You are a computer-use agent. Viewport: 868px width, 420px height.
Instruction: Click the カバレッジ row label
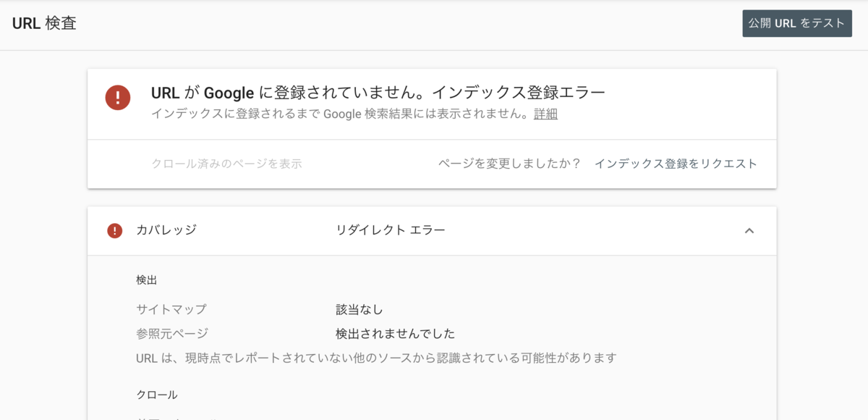[x=166, y=230]
